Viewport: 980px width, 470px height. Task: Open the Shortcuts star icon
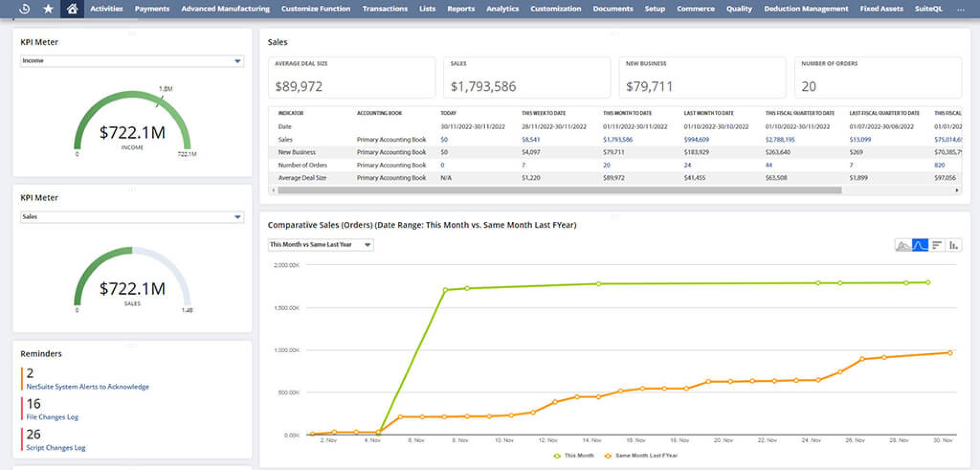pos(48,9)
